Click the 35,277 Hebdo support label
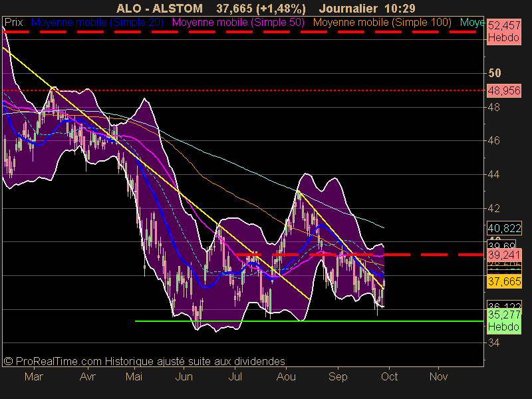Viewport: 532px width, 399px height. (504, 321)
